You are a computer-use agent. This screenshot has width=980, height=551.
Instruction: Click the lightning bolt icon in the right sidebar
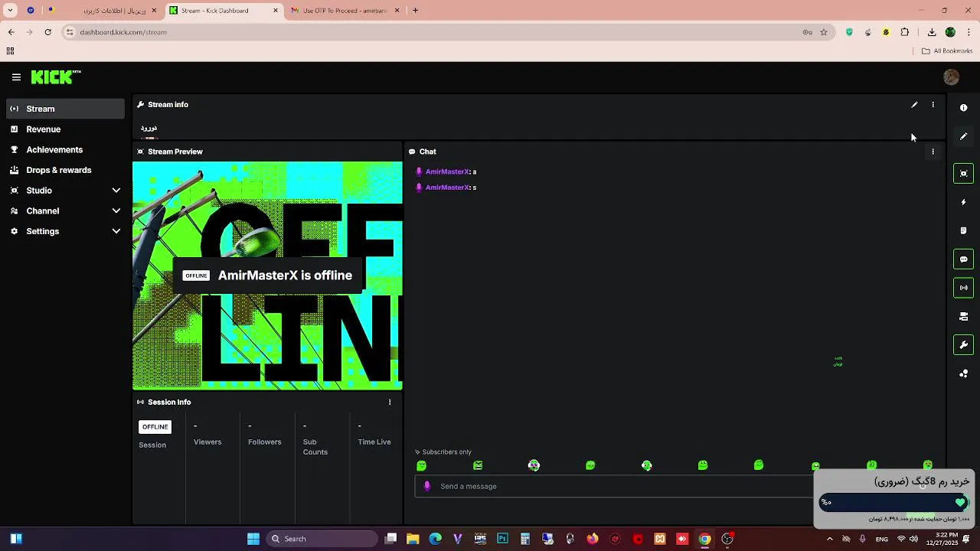coord(964,202)
